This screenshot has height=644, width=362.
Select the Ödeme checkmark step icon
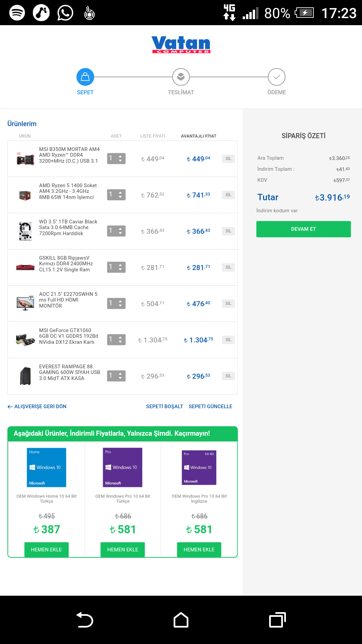point(277,77)
